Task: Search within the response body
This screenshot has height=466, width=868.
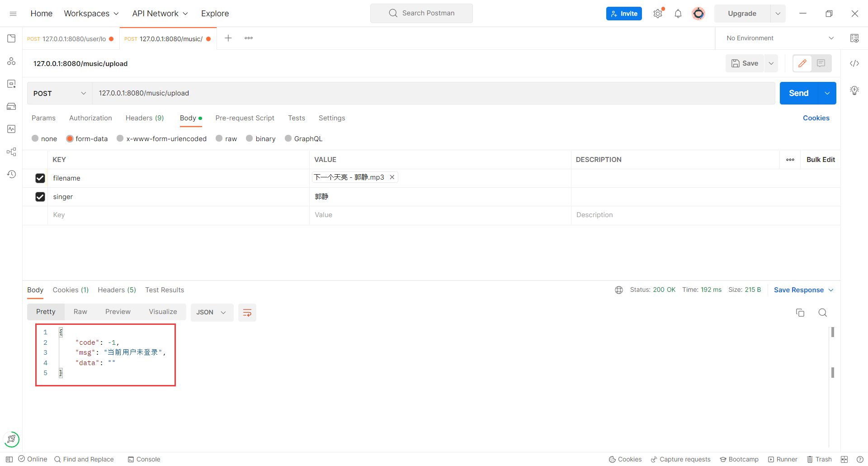Action: 823,313
